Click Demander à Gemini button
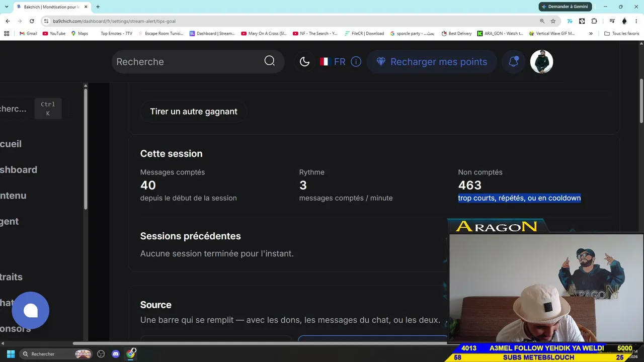Image resolution: width=644 pixels, height=362 pixels. click(x=564, y=7)
